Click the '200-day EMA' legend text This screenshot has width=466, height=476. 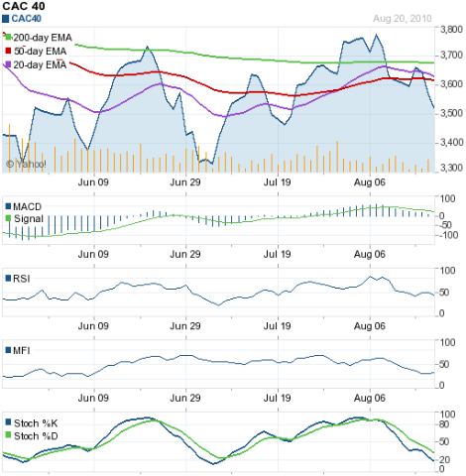coord(43,38)
